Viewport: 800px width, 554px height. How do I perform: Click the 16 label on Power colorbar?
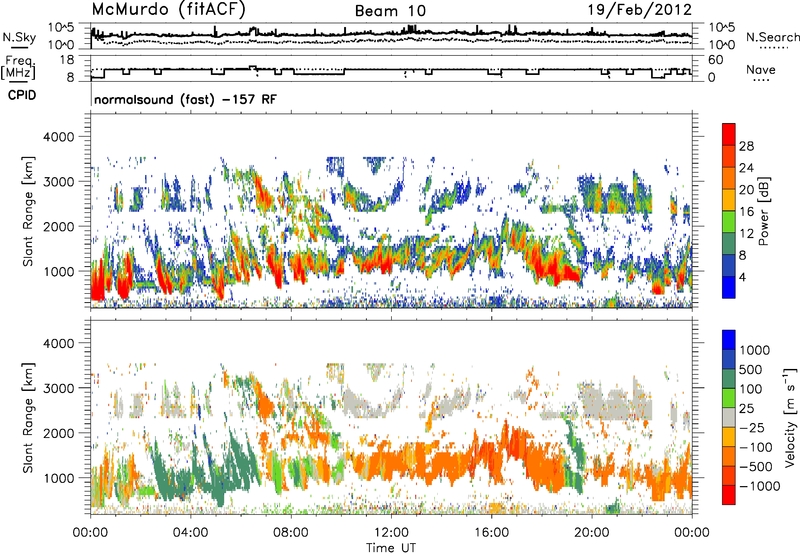pos(746,212)
